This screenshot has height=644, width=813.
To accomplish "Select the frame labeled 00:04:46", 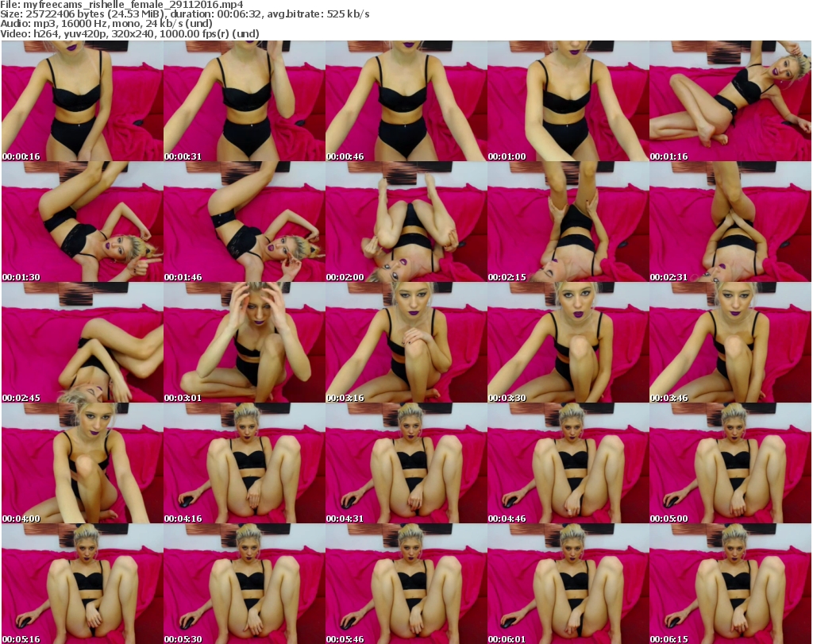I will pyautogui.click(x=568, y=463).
